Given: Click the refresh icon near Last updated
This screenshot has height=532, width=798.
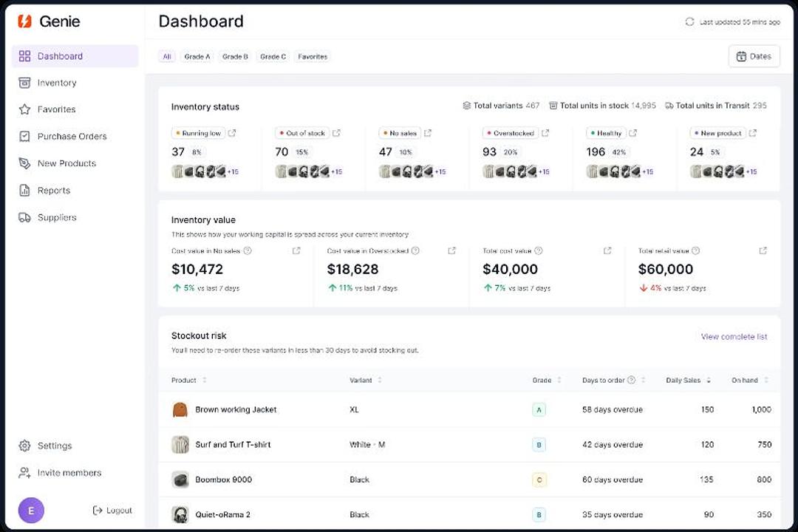Looking at the screenshot, I should [689, 22].
